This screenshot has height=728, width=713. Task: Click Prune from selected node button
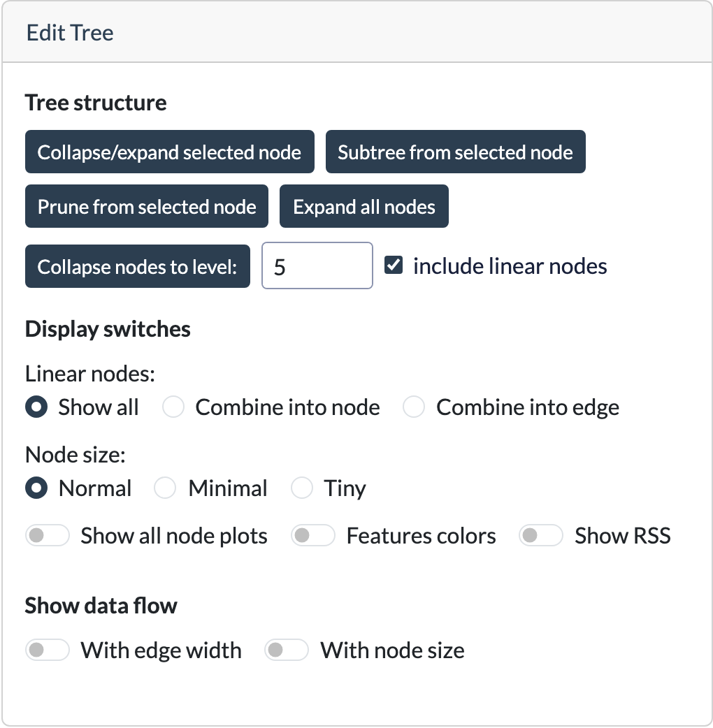[x=146, y=206]
